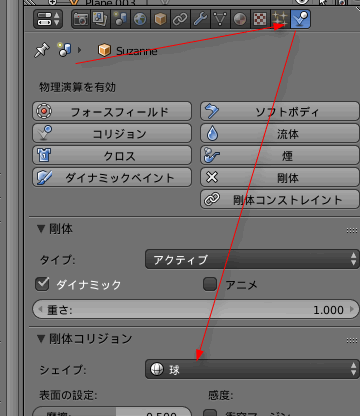Screen dimensions: 360x416
Task: Open the editor type selector button
Action: click(48, 19)
